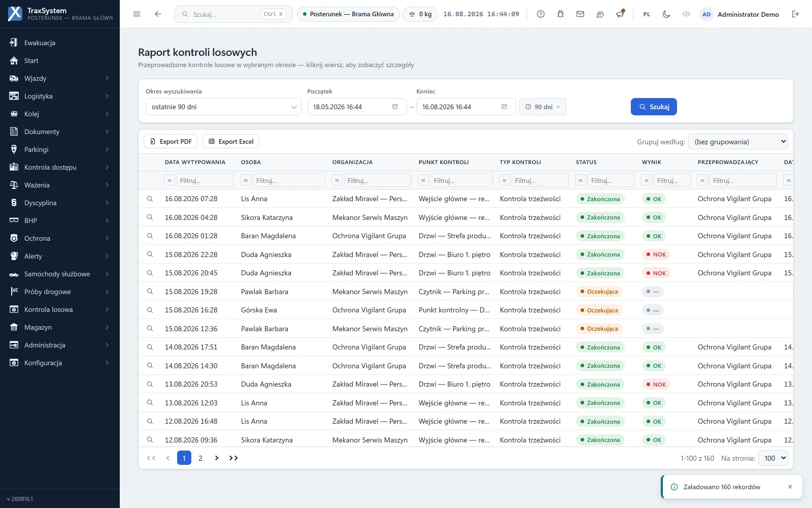The width and height of the screenshot is (812, 508).
Task: Switch language with the PL button
Action: [647, 14]
